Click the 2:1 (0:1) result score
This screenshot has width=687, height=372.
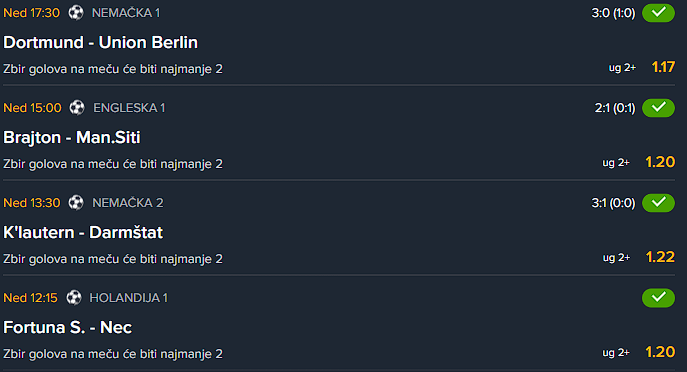(x=615, y=108)
